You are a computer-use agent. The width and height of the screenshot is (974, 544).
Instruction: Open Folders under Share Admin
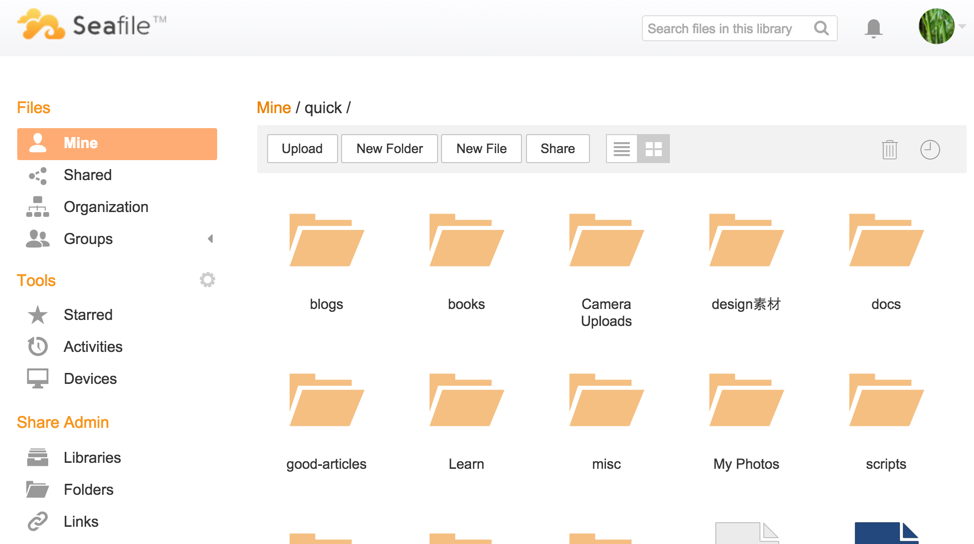tap(89, 489)
